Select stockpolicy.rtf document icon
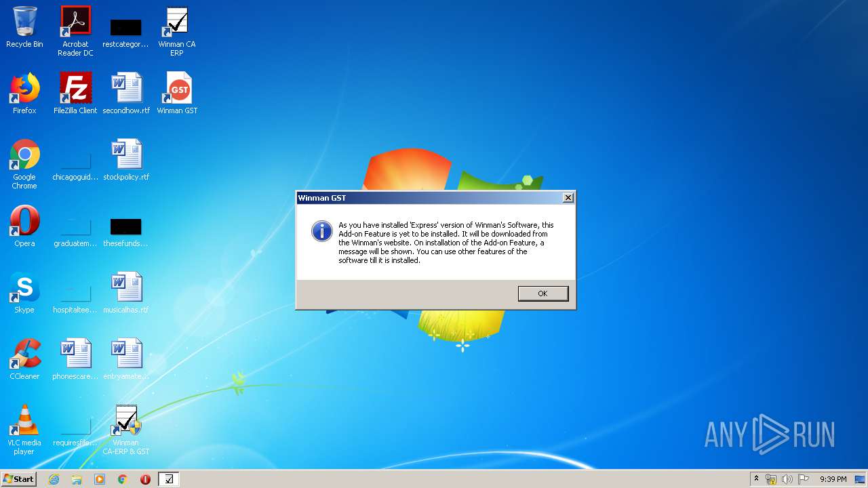 pyautogui.click(x=126, y=160)
